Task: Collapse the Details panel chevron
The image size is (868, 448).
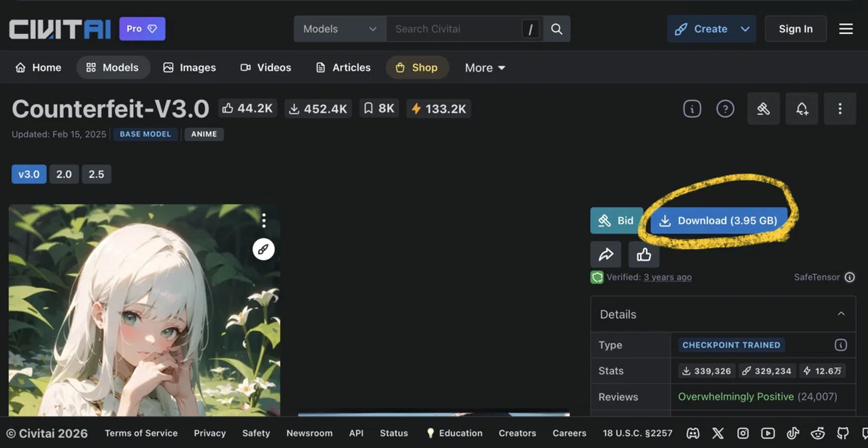Action: 841,314
